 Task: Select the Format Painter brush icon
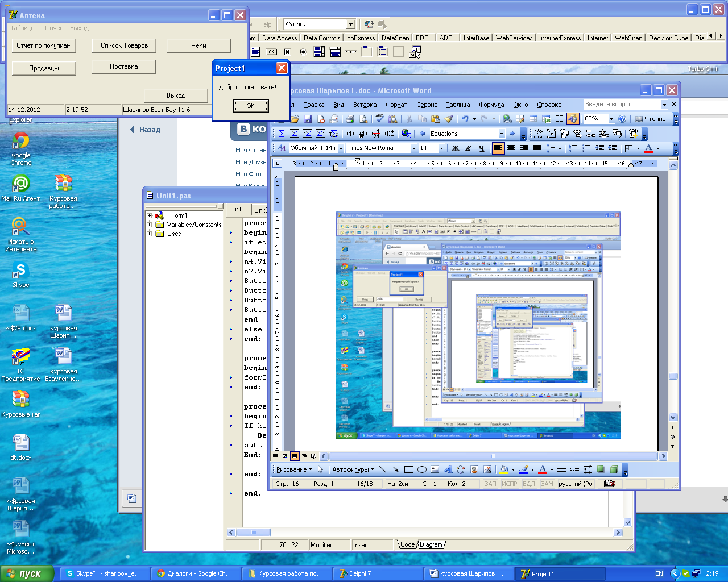click(449, 119)
